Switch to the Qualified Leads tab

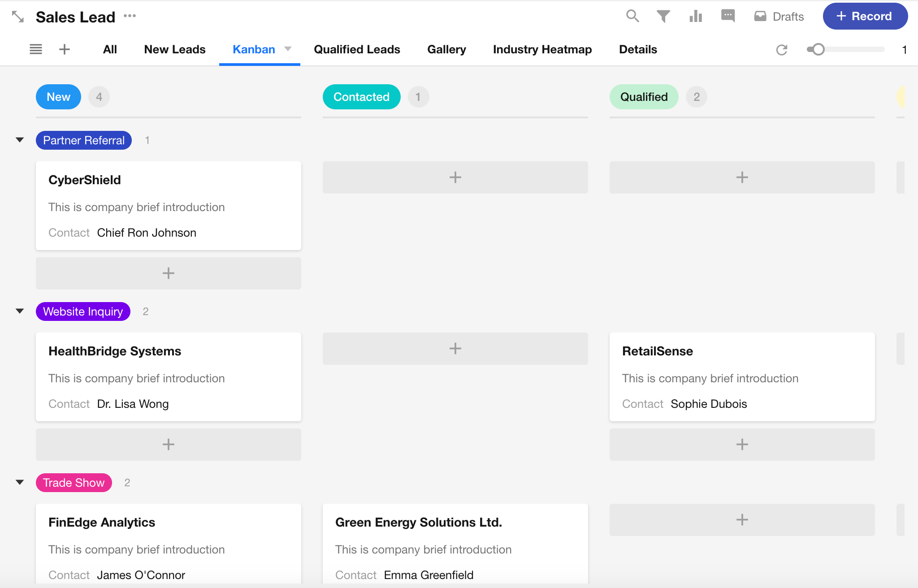pyautogui.click(x=357, y=49)
